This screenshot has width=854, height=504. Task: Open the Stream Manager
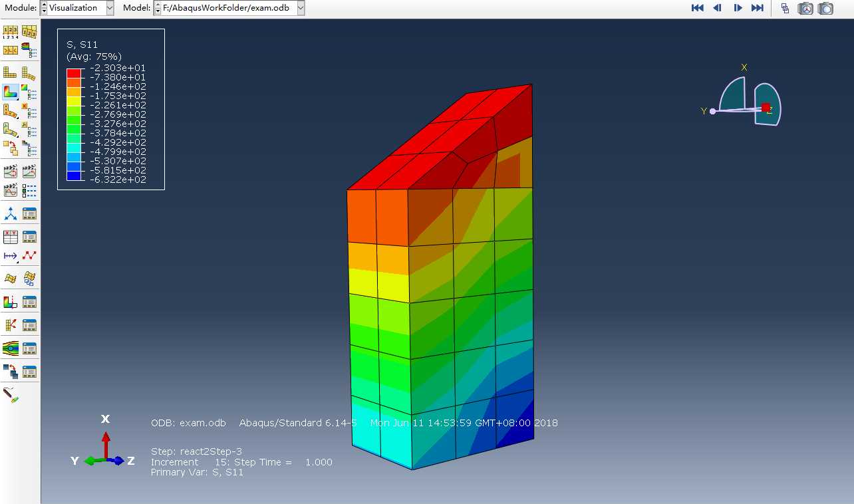coord(29,348)
